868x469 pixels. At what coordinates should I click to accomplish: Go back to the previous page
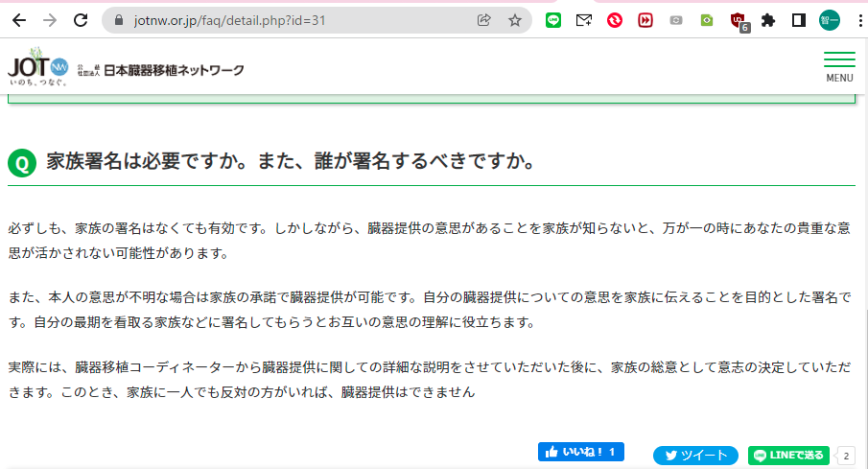coord(21,20)
